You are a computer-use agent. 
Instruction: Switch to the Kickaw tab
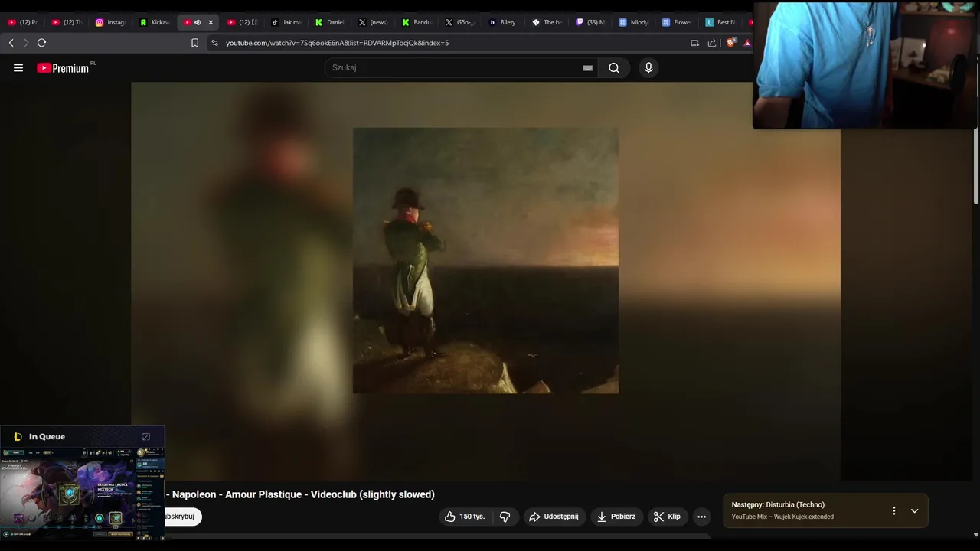coord(155,22)
